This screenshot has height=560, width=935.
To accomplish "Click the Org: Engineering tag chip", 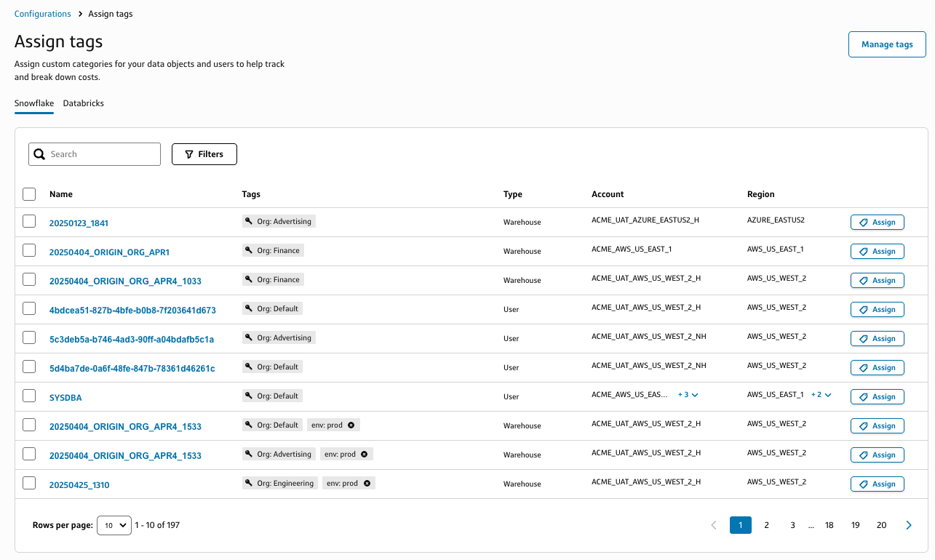I will [x=280, y=484].
